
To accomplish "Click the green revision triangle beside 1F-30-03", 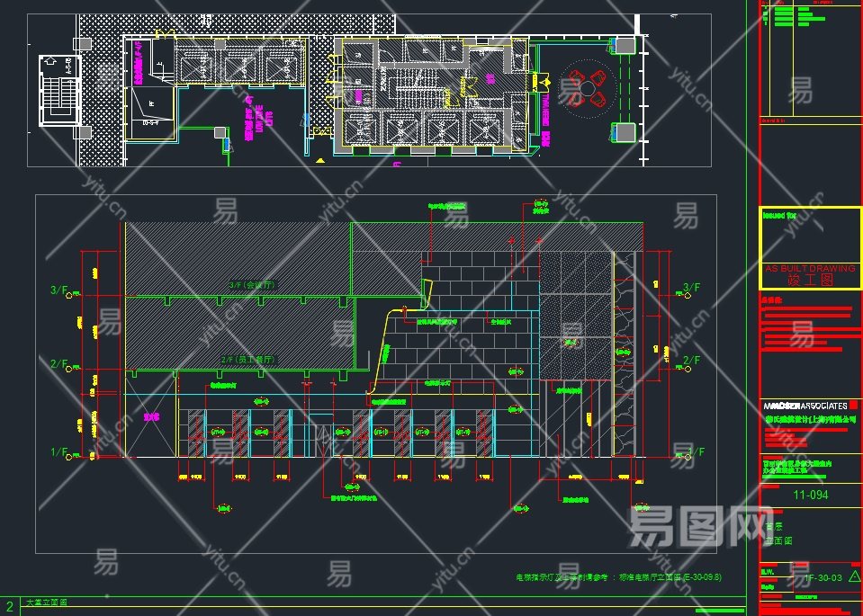I will (x=854, y=576).
